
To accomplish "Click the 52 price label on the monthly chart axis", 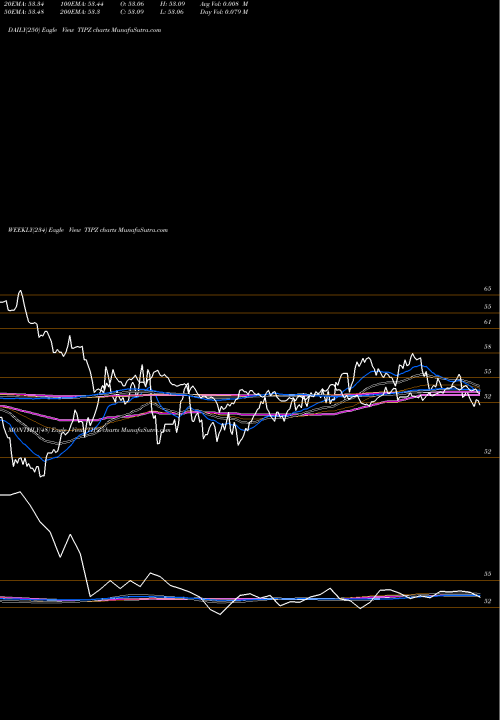I will 487,601.
